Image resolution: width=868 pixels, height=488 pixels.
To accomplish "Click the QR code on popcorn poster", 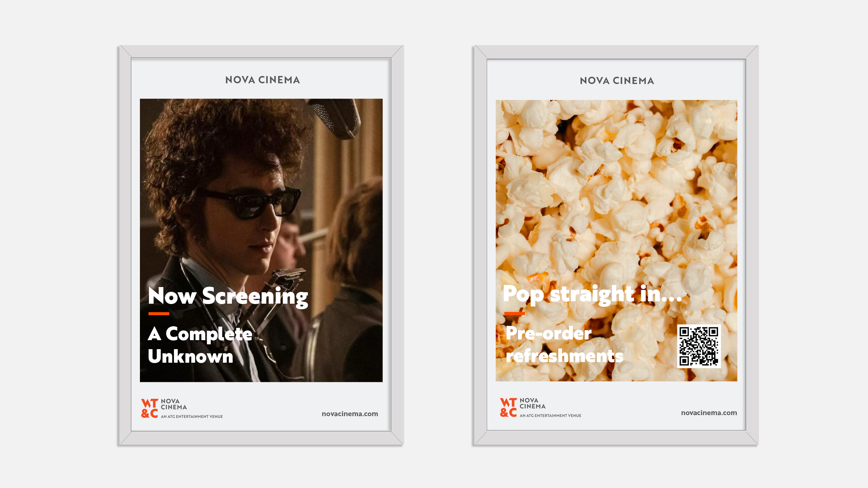I will (x=699, y=346).
